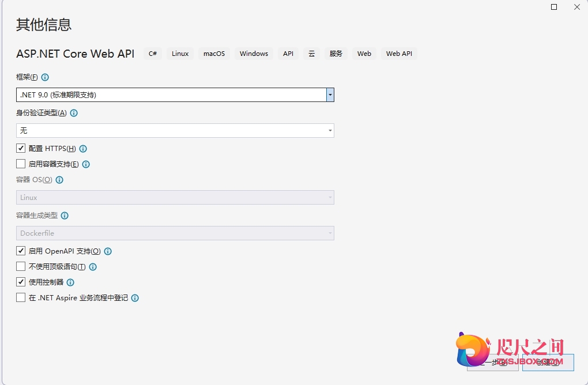Uncheck the 配置 HTTPS checkbox
The image size is (588, 385).
pyautogui.click(x=21, y=148)
